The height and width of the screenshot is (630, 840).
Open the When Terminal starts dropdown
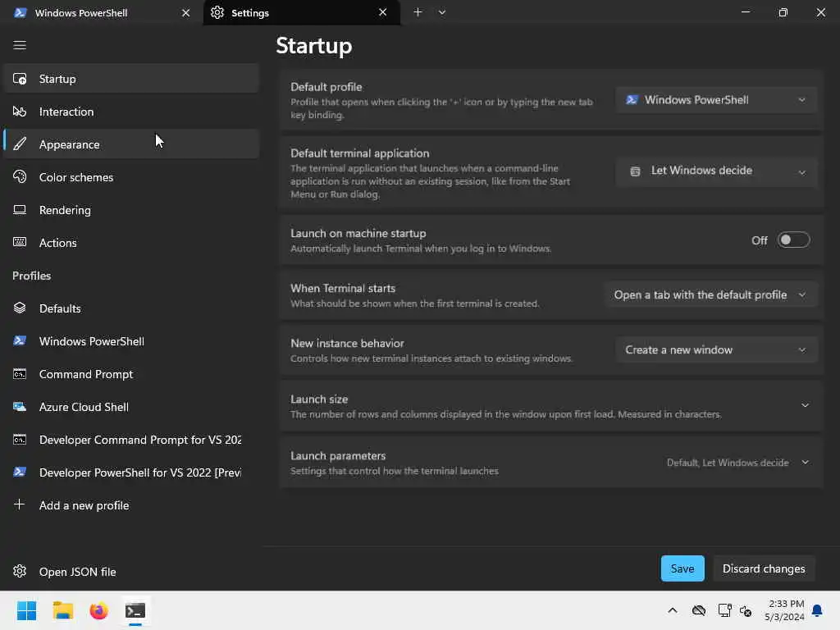pyautogui.click(x=711, y=295)
